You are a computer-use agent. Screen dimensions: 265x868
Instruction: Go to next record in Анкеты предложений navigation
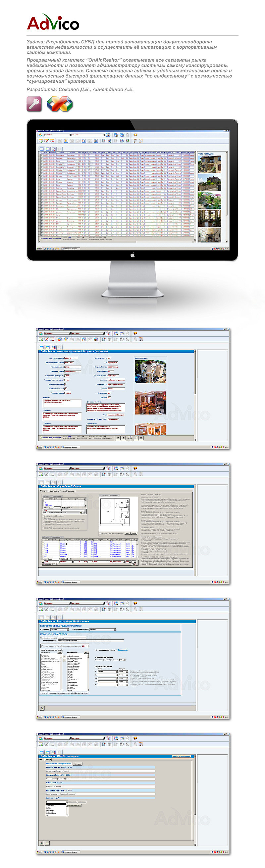click(136, 438)
